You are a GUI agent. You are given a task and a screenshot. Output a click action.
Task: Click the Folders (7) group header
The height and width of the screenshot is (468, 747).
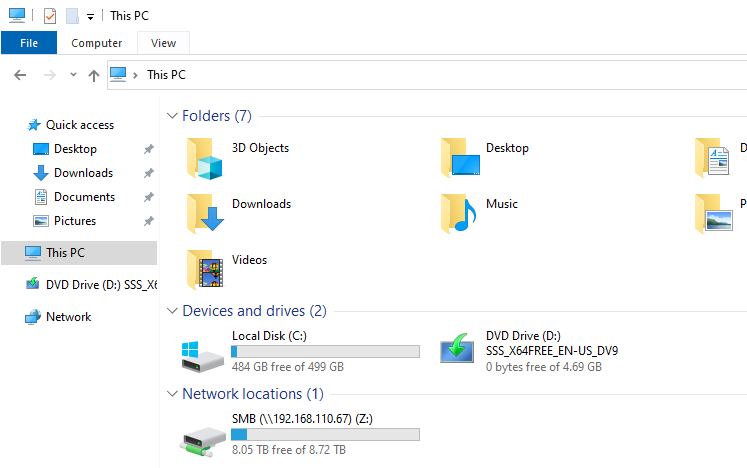click(217, 116)
